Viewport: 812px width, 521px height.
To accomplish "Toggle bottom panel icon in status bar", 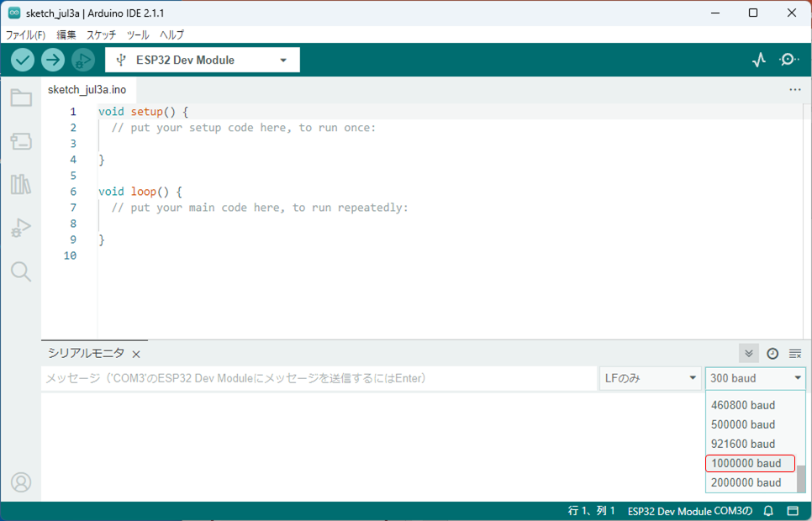I will [x=793, y=511].
